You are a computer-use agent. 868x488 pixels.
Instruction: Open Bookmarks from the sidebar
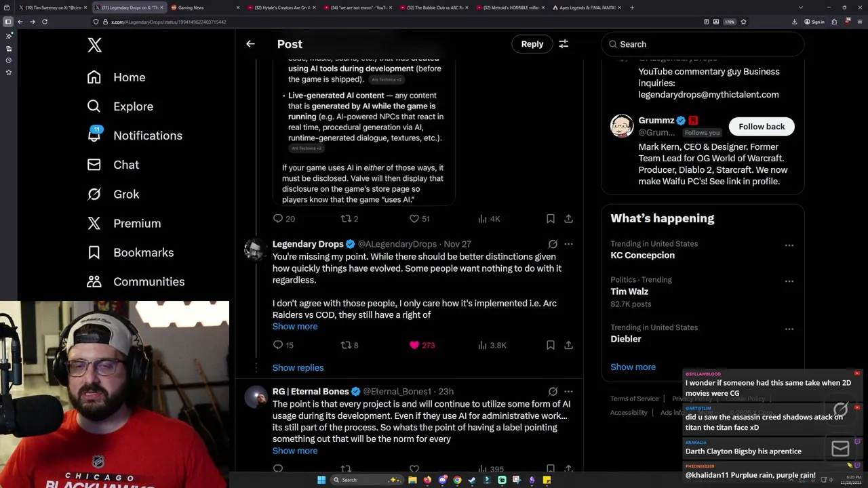[x=130, y=252]
